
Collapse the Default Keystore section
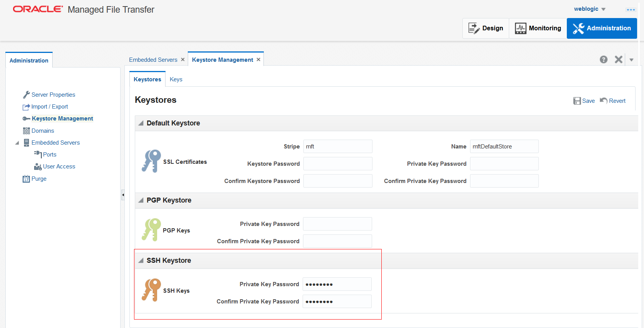coord(141,123)
